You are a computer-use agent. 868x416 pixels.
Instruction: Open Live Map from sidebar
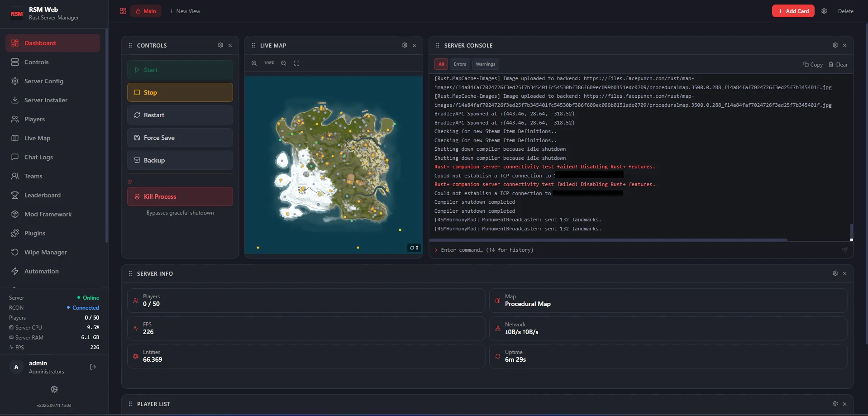click(52, 138)
